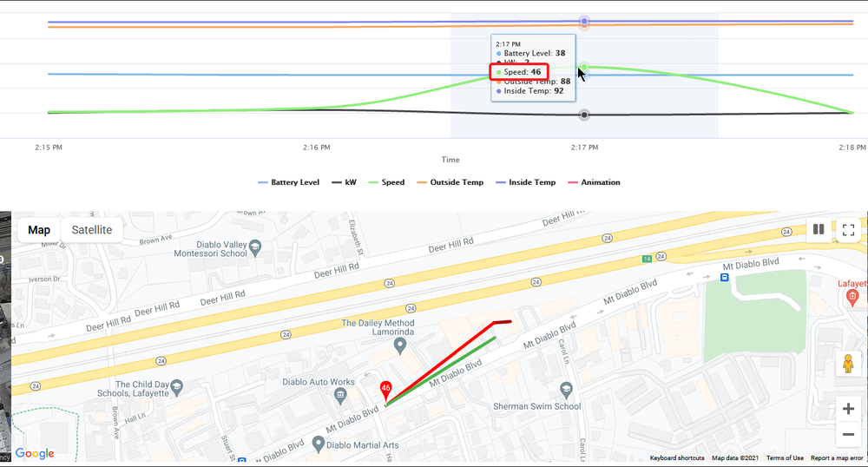Click the Diablo Valley Montessori School pin

pos(256,248)
